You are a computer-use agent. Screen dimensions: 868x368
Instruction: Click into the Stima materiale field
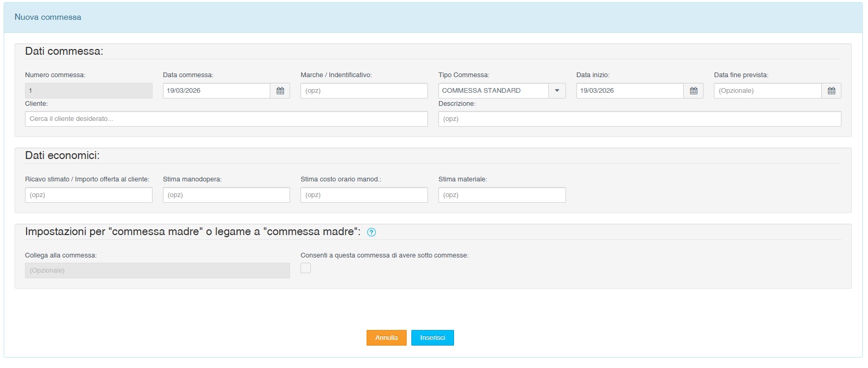[501, 195]
